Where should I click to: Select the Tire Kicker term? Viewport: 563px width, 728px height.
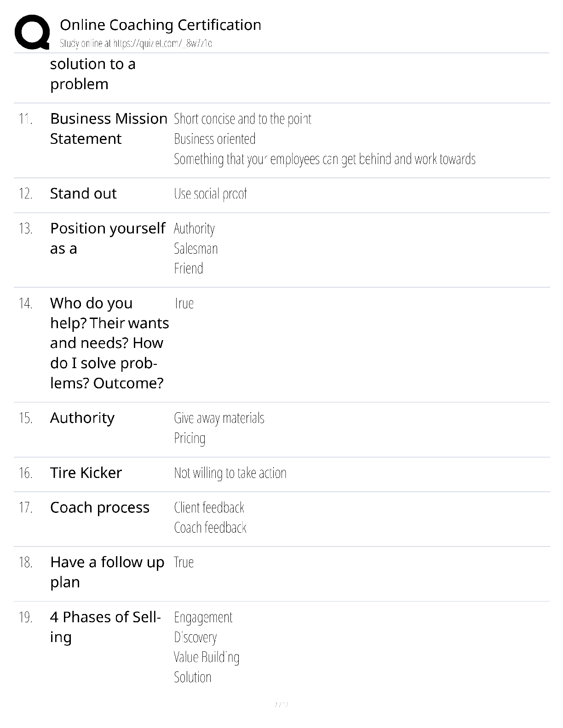86,472
